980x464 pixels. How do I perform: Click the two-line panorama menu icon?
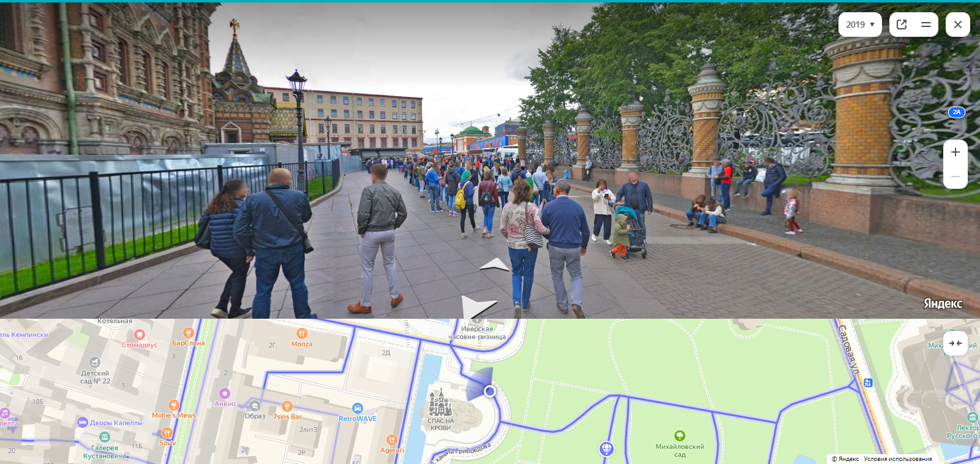click(x=926, y=25)
